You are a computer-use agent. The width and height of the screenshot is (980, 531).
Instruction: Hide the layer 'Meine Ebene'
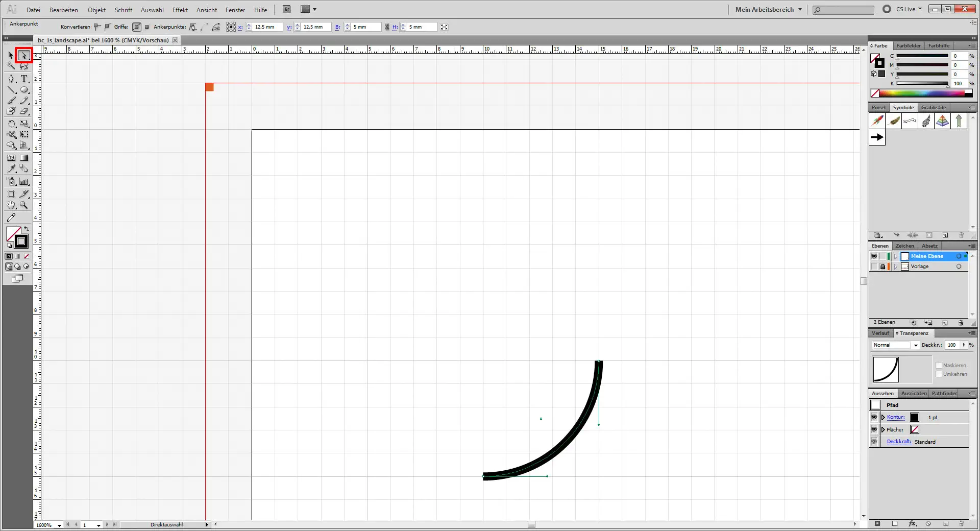pos(874,256)
